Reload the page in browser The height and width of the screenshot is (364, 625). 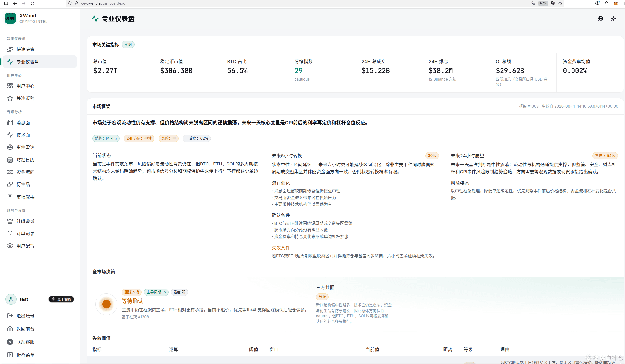tap(33, 3)
